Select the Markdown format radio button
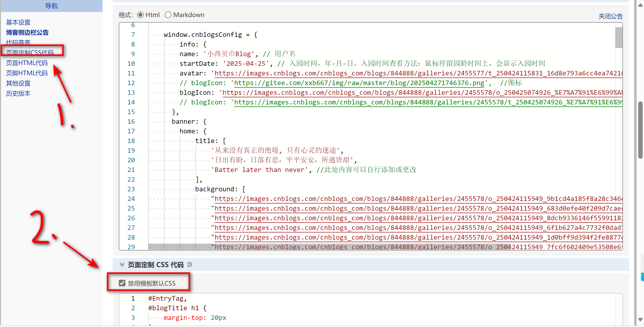Image resolution: width=644 pixels, height=327 pixels. (x=168, y=15)
